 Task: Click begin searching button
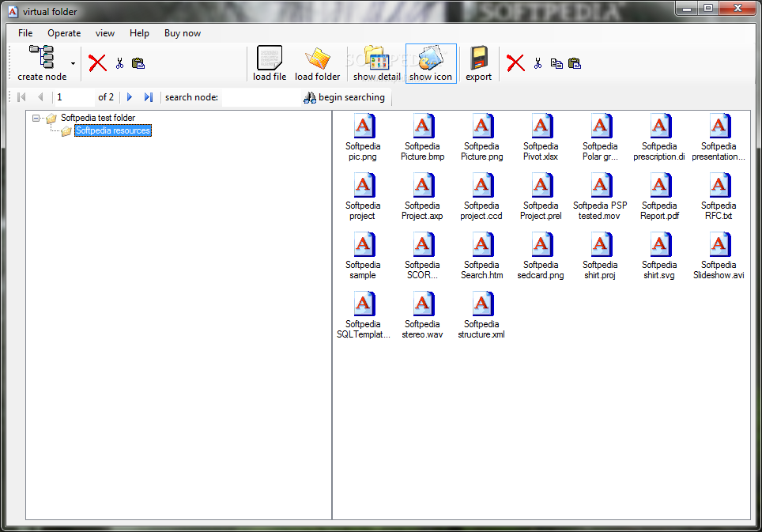tap(344, 97)
